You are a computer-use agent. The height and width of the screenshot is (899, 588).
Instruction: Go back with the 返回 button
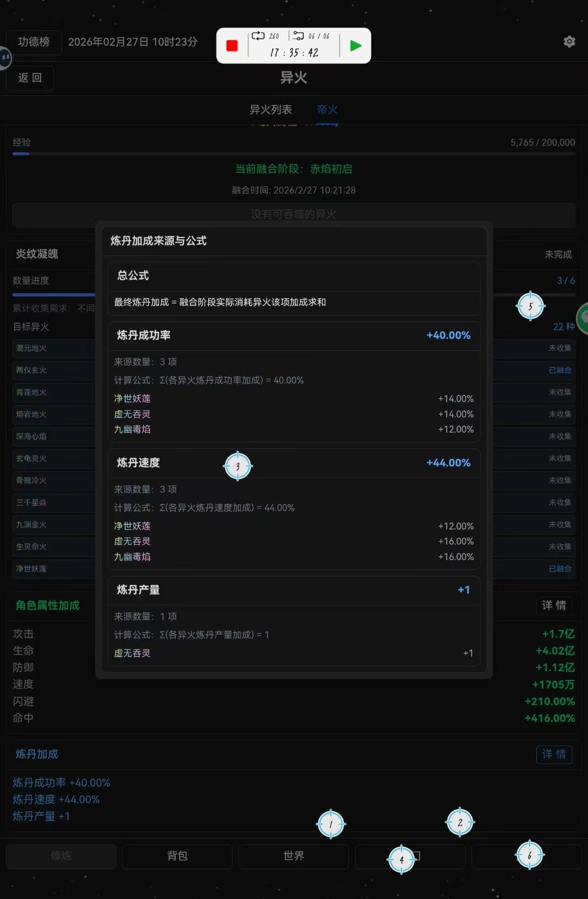tap(30, 78)
